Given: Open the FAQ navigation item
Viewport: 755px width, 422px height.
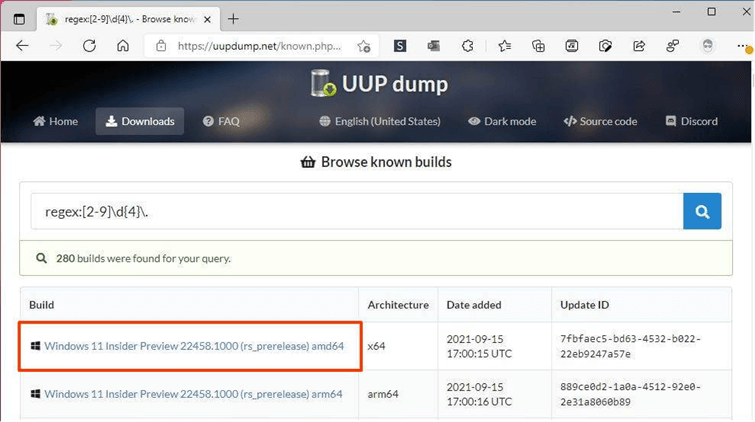Looking at the screenshot, I should pos(221,121).
